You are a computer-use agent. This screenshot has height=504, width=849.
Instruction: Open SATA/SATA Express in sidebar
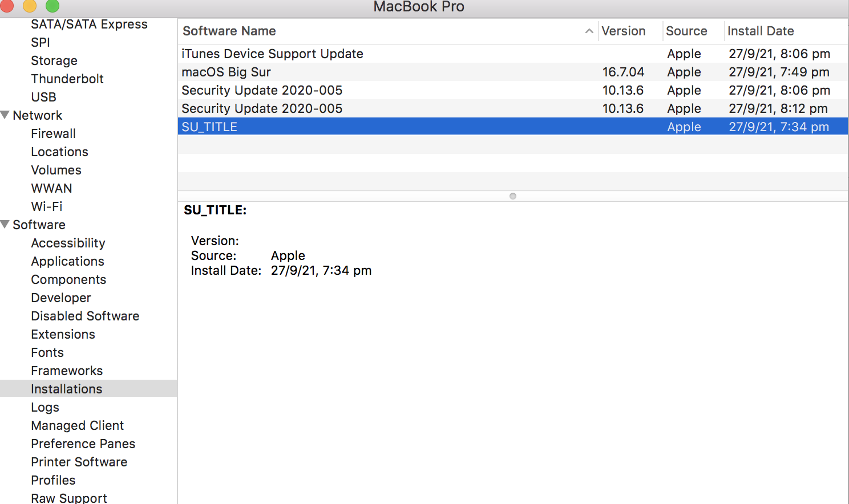point(89,24)
